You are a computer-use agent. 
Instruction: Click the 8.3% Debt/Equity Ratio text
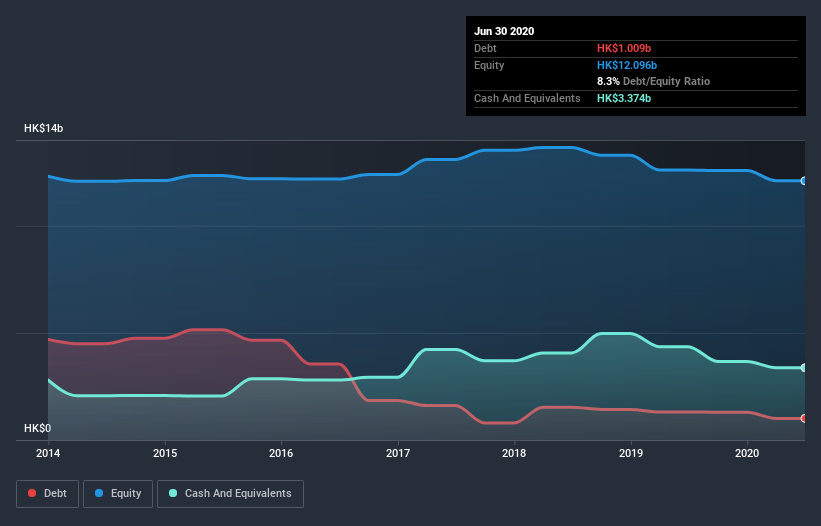tap(653, 81)
